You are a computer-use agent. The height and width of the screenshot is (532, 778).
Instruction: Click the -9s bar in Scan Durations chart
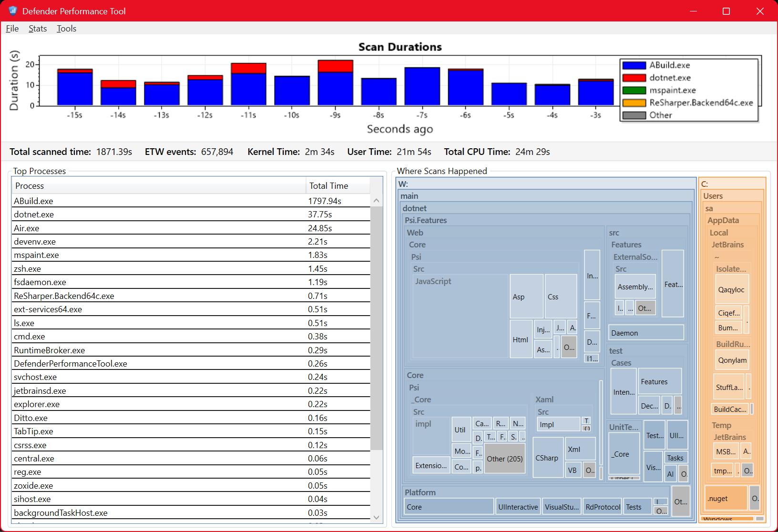coord(336,82)
